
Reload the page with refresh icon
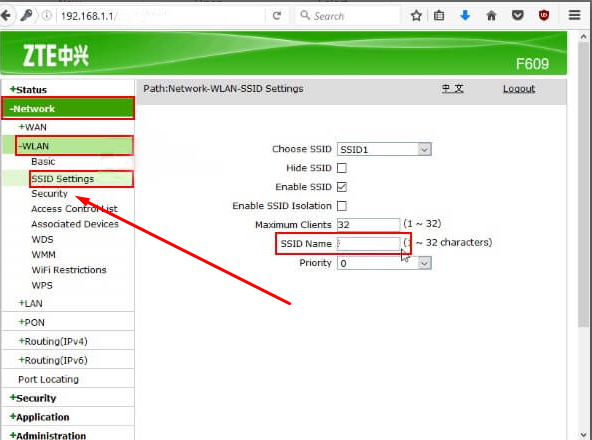[277, 15]
